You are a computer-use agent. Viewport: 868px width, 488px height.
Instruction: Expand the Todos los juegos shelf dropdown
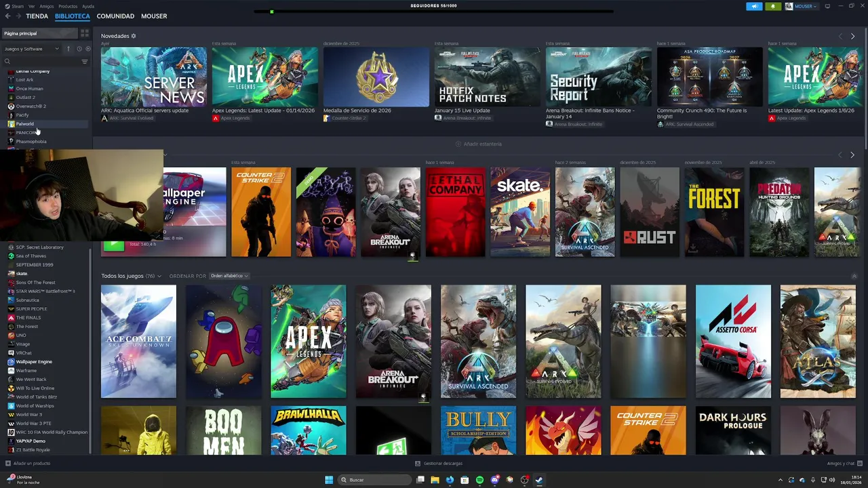[x=161, y=276]
